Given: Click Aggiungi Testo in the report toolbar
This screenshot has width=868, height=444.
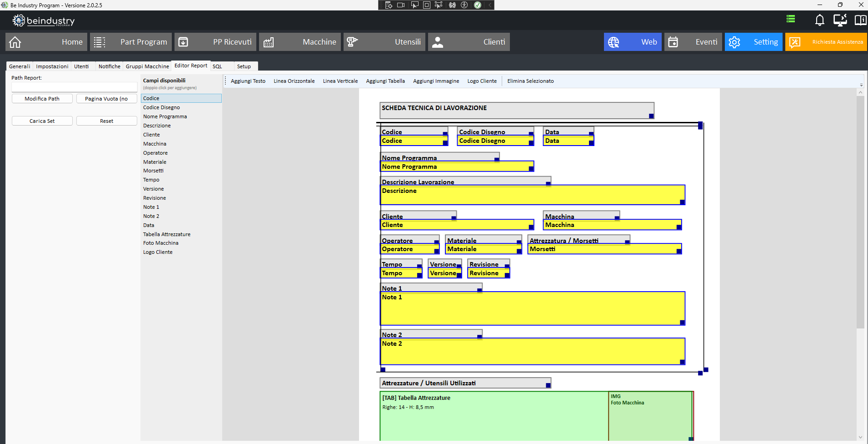Looking at the screenshot, I should tap(248, 81).
